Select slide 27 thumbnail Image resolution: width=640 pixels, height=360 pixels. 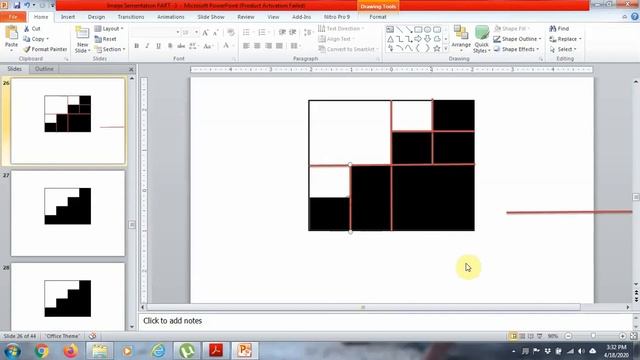click(68, 213)
